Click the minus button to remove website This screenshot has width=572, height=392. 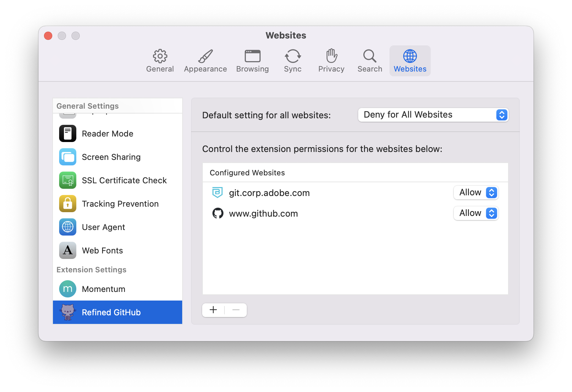pos(236,310)
